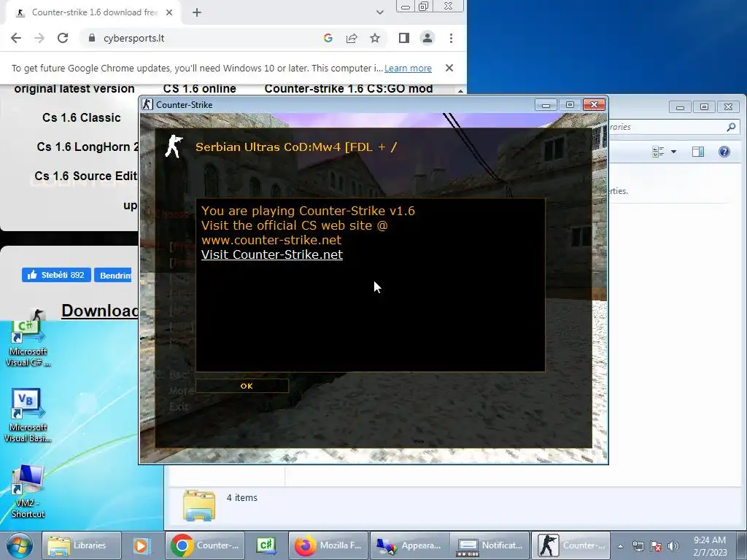The height and width of the screenshot is (560, 747).
Task: Change view in the Libraries window toolbar
Action: point(659,152)
